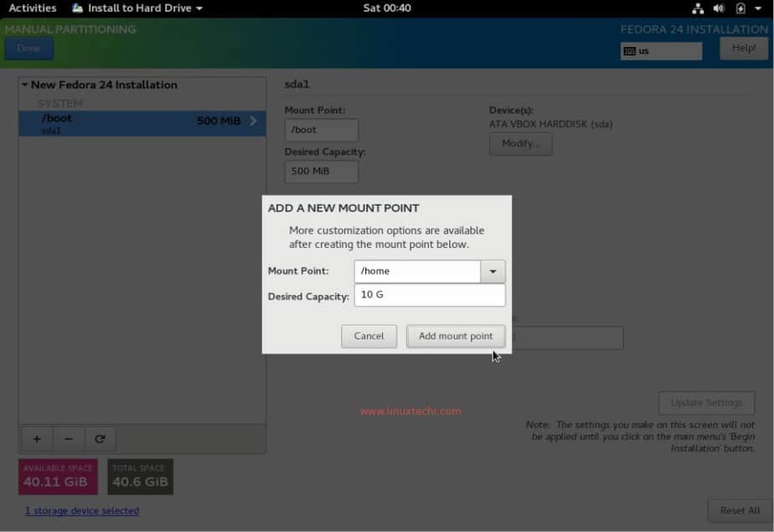Click the ATA VBOX HARDDISK (sda) text
Viewport: 774px width, 532px height.
click(551, 124)
